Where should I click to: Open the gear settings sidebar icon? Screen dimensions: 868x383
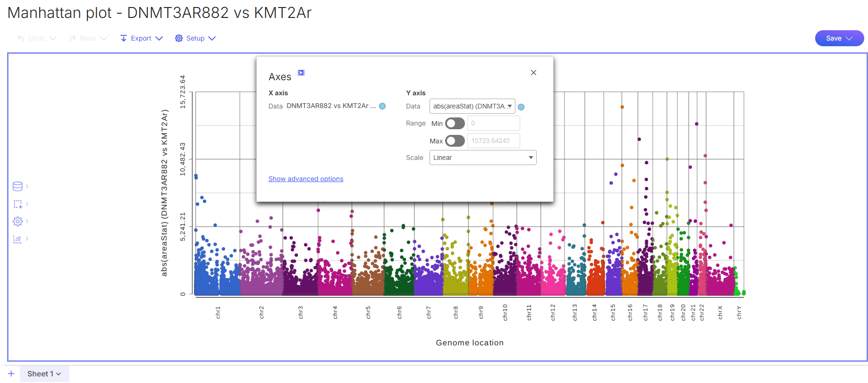click(x=17, y=221)
